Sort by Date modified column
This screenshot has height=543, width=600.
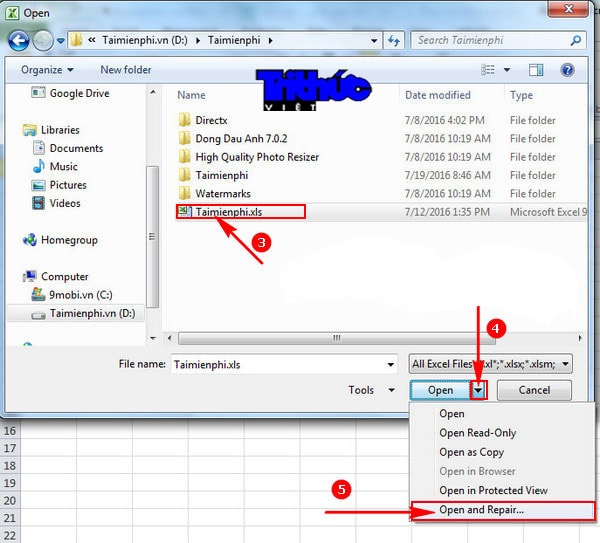(438, 95)
